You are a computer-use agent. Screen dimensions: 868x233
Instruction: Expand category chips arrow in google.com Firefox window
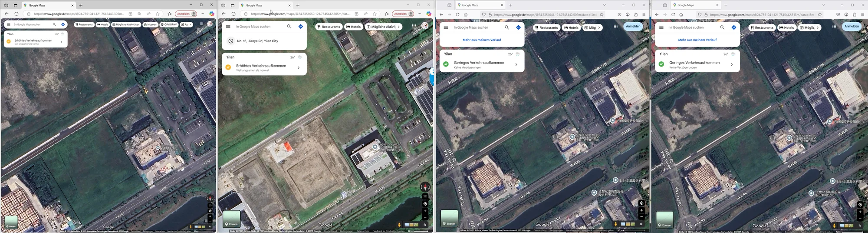818,27
